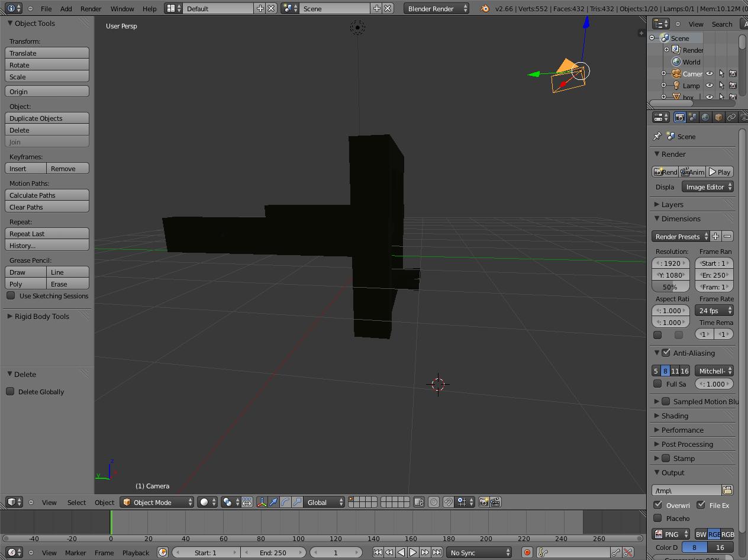748x560 pixels.
Task: Click the manipulate center points icon
Action: coord(247,502)
